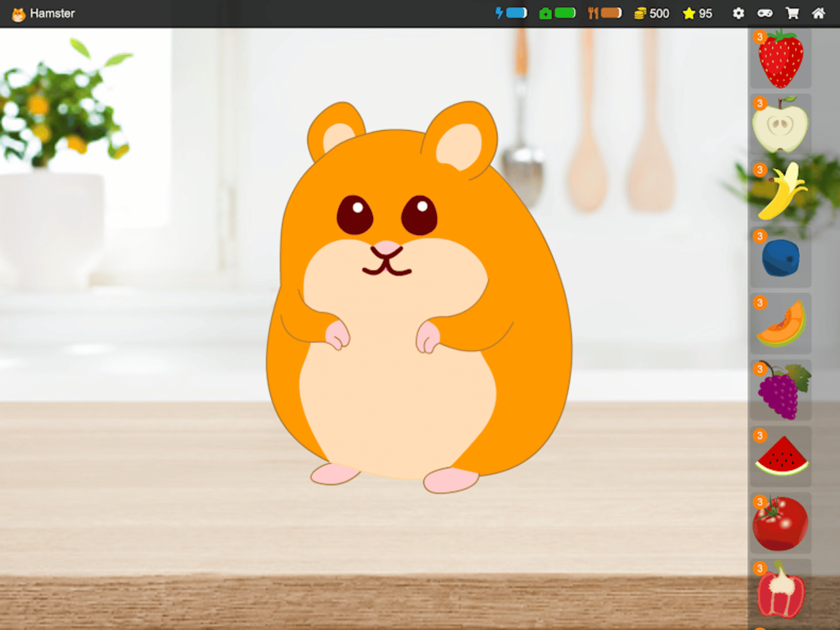Select the blueberry food item
Screen dimensions: 840x630
click(x=781, y=258)
